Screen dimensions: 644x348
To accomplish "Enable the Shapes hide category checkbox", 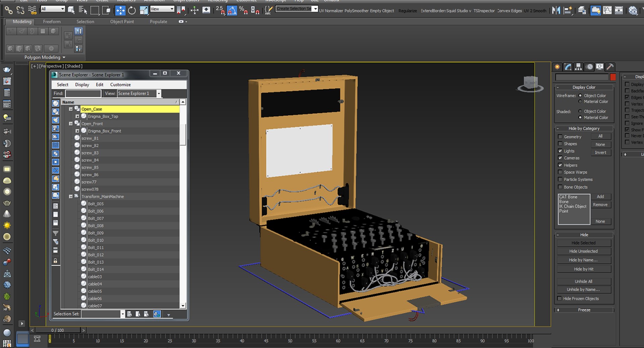I will click(x=560, y=143).
